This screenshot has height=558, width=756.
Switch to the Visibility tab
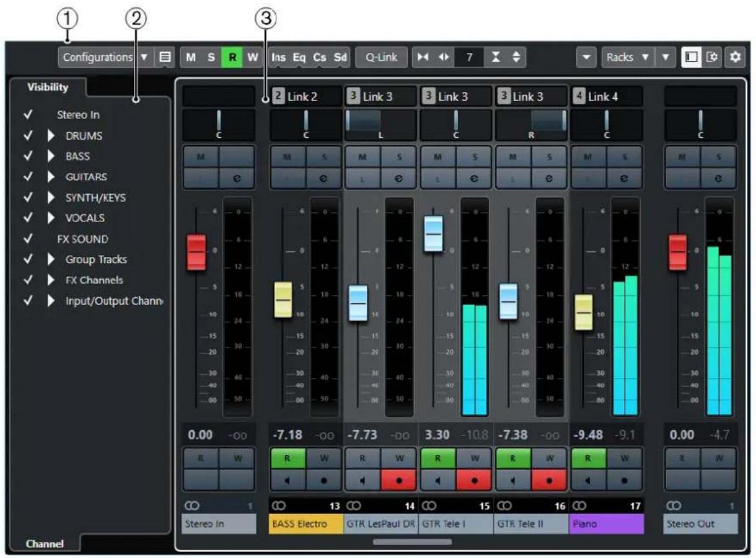(47, 87)
